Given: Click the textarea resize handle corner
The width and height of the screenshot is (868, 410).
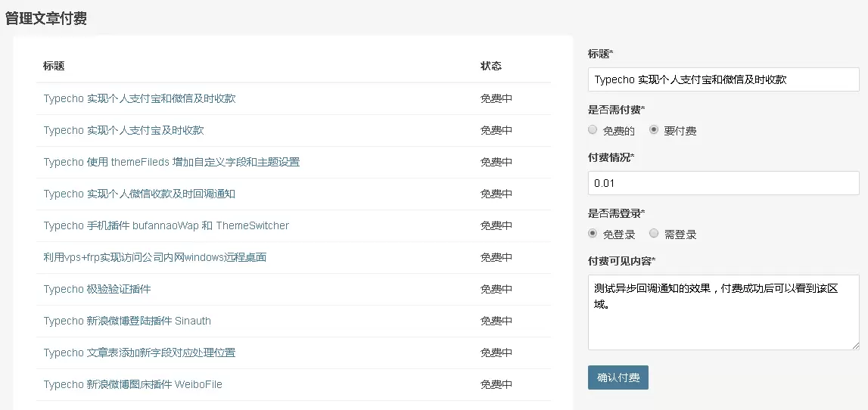Looking at the screenshot, I should [x=855, y=346].
